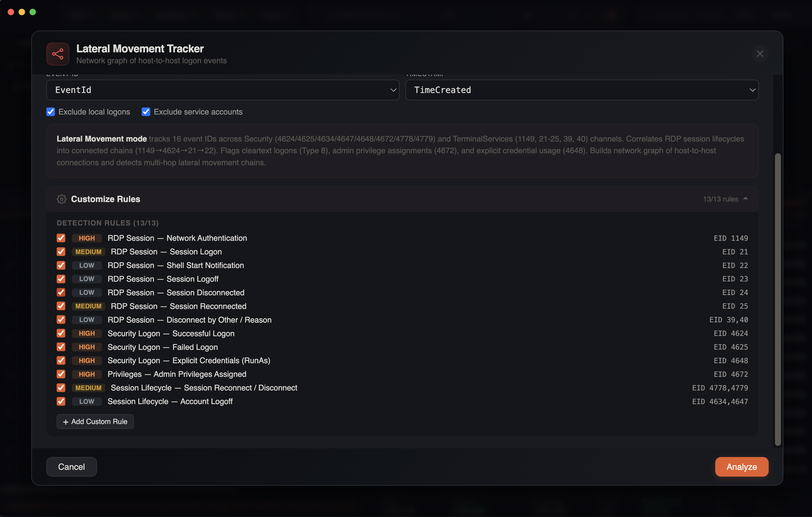
Task: Click the HIGH severity badge for EID 1149
Action: pos(87,238)
